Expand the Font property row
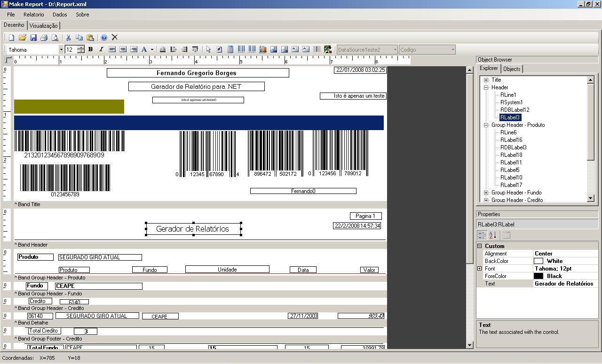The width and height of the screenshot is (602, 364). [480, 269]
